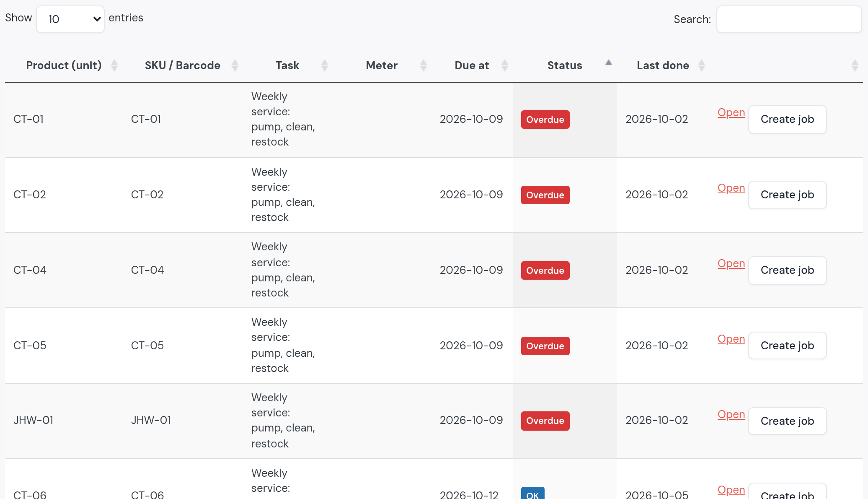Open the entries-per-page dropdown showing 10
This screenshot has width=868, height=499.
pyautogui.click(x=70, y=19)
